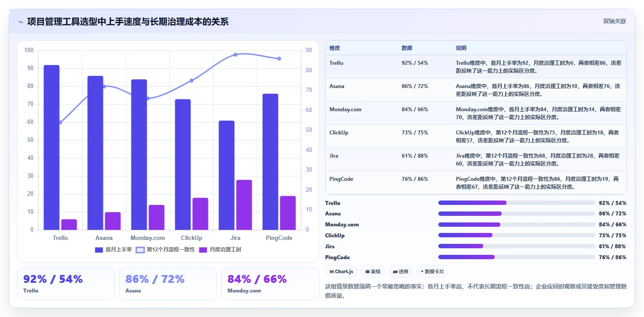Click the 双轴关联 label in header
644x317 pixels.
coord(615,21)
